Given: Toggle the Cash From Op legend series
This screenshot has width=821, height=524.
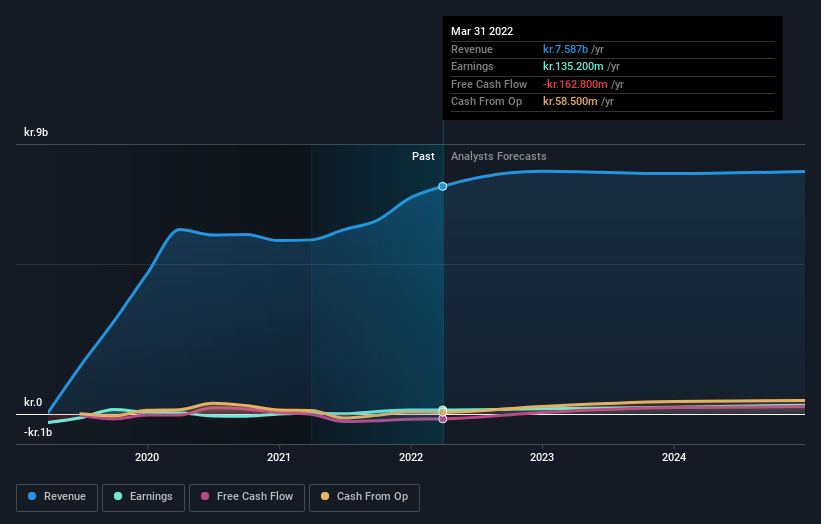Looking at the screenshot, I should (x=364, y=497).
